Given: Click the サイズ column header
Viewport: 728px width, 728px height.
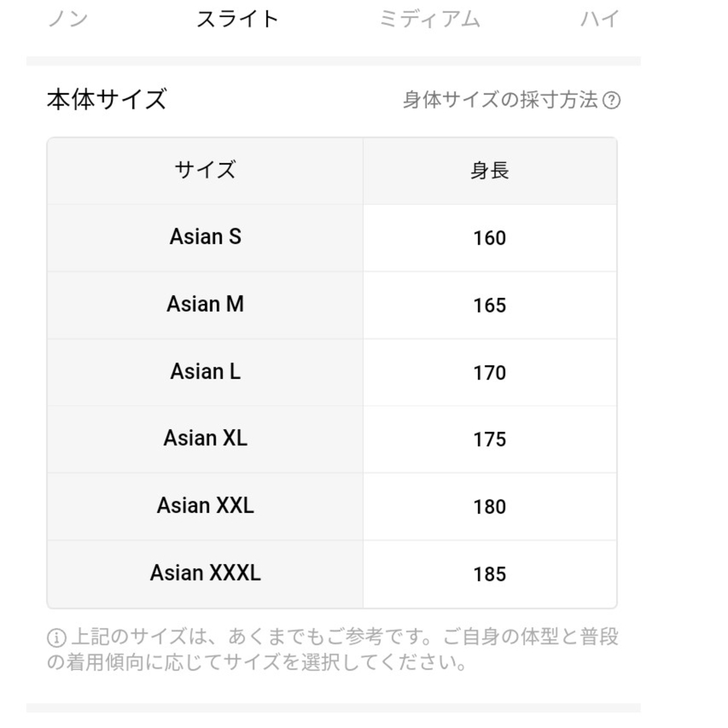Looking at the screenshot, I should pos(205,171).
